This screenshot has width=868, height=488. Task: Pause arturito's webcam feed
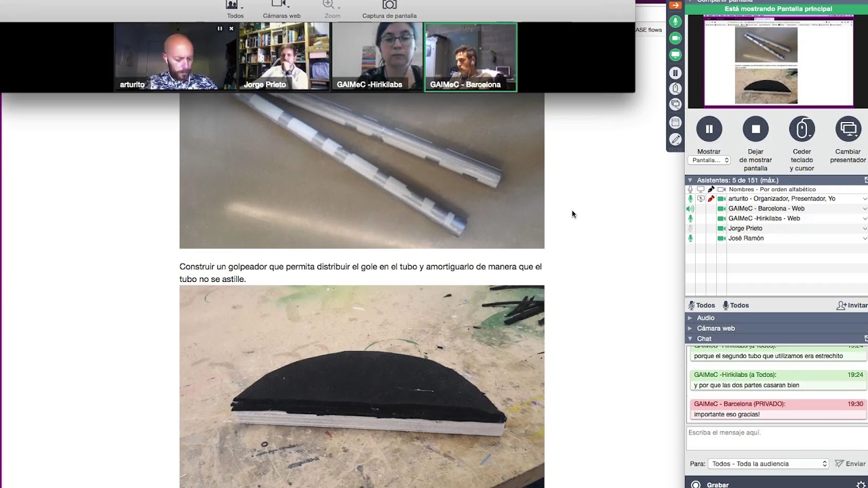[x=220, y=28]
